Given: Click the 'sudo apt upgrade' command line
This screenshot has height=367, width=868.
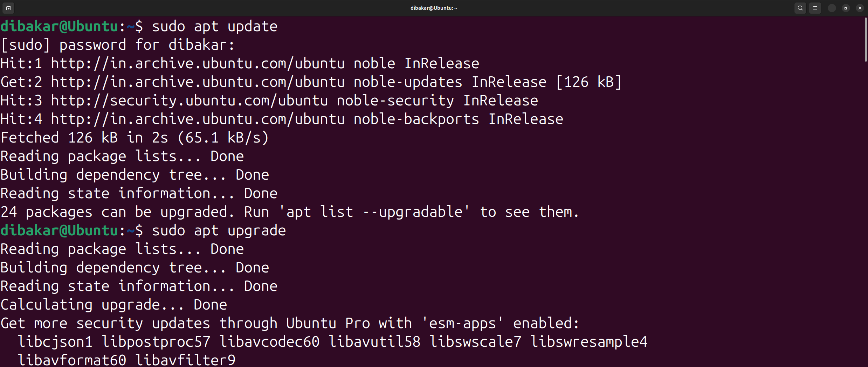Looking at the screenshot, I should coord(143,231).
